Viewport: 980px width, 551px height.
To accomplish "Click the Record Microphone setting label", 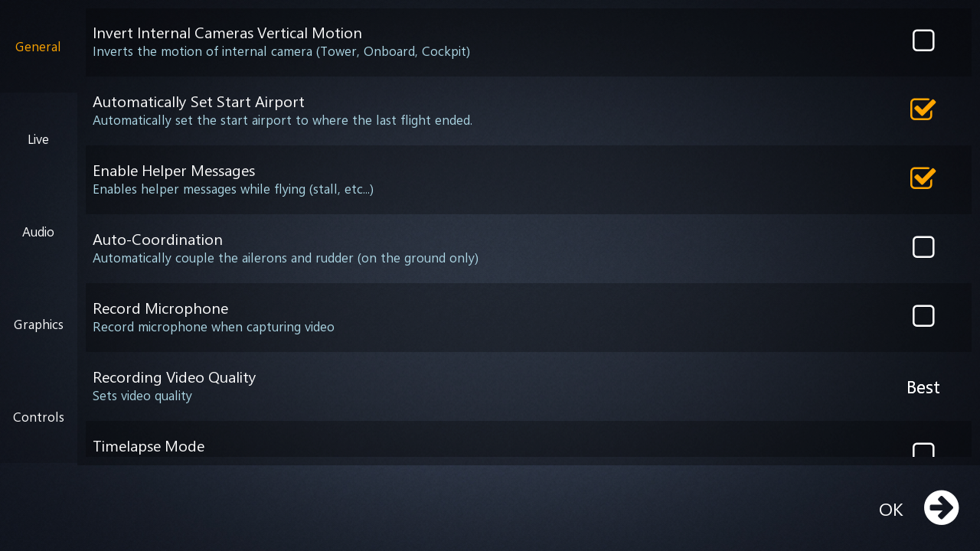I will click(x=160, y=308).
